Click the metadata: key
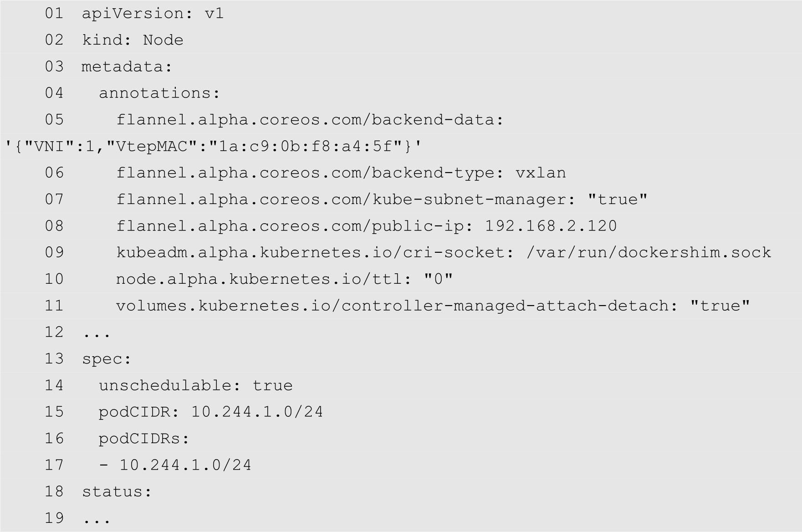The image size is (802, 532). 127,67
